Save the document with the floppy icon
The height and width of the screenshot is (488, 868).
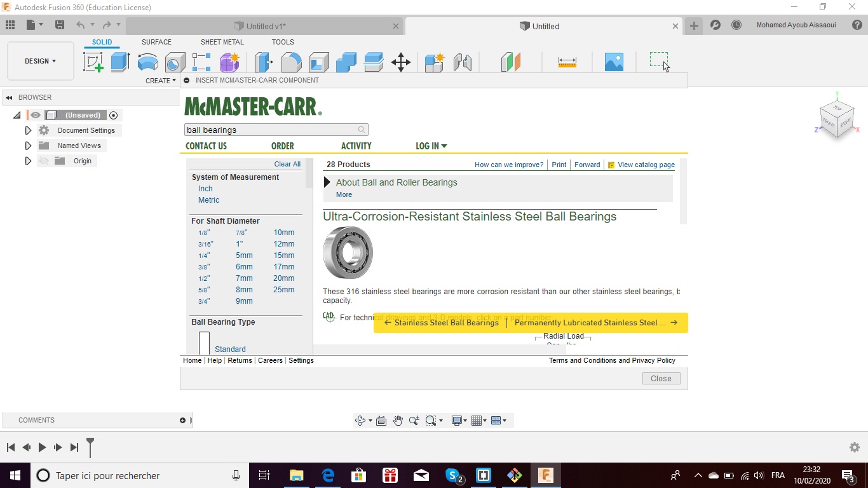pos(60,25)
